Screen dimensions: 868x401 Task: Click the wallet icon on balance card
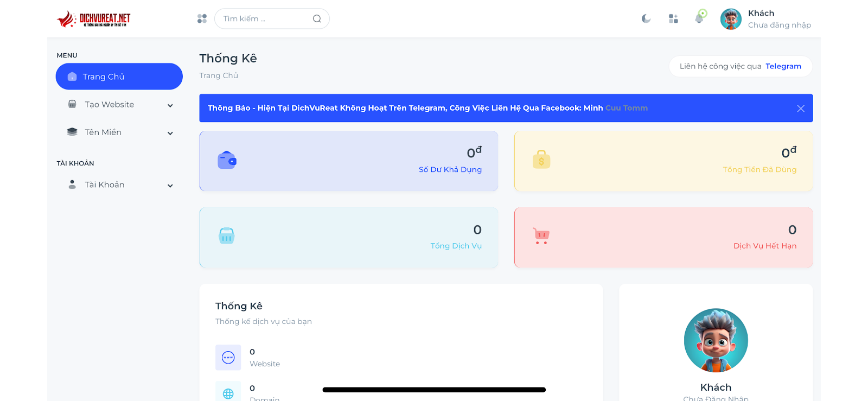(x=227, y=161)
